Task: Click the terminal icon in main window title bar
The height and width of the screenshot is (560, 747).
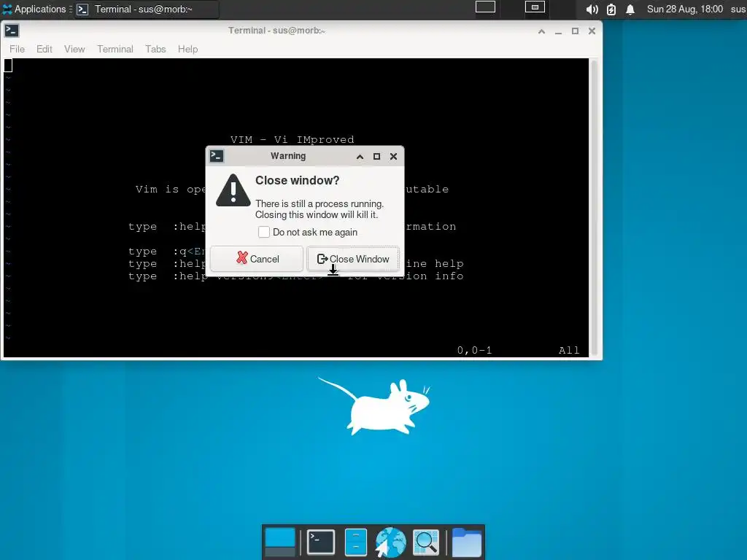Action: [12, 31]
